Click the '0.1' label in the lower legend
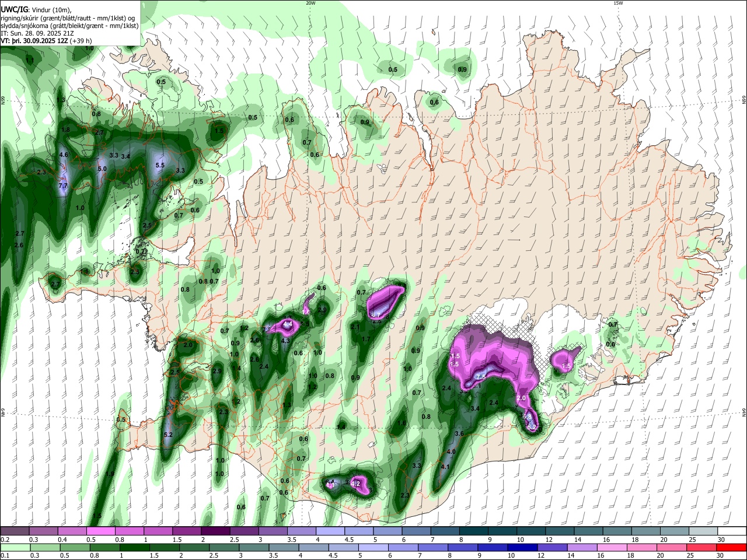 click(4, 555)
